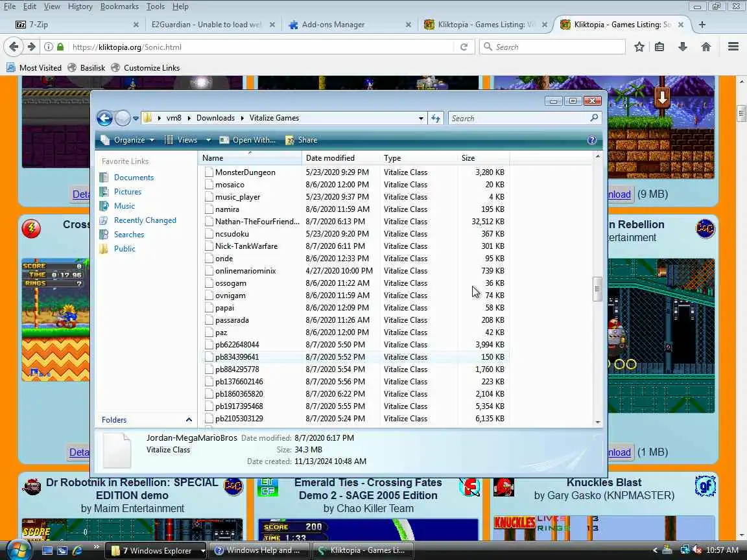Select the mosaico file
Image resolution: width=747 pixels, height=560 pixels.
(230, 185)
